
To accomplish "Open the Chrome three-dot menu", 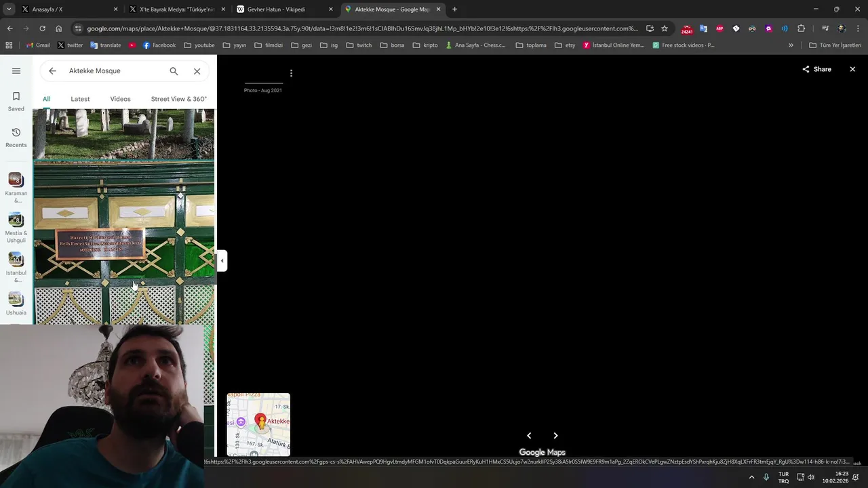I will [x=859, y=28].
